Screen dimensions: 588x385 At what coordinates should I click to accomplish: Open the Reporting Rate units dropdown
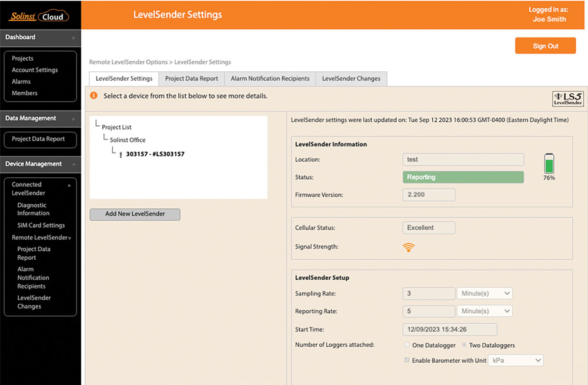point(484,311)
